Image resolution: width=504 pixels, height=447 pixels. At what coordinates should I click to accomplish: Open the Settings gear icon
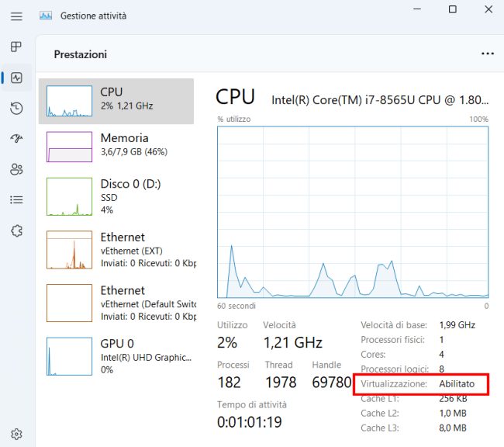16,434
